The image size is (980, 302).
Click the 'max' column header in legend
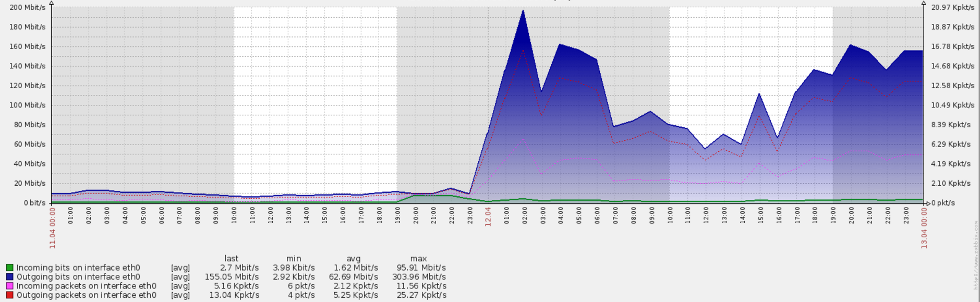point(418,259)
